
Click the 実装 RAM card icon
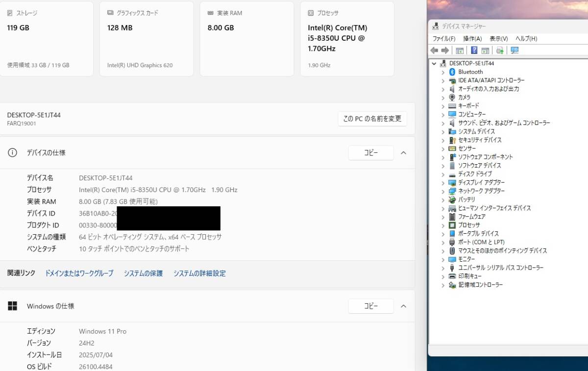pos(211,13)
